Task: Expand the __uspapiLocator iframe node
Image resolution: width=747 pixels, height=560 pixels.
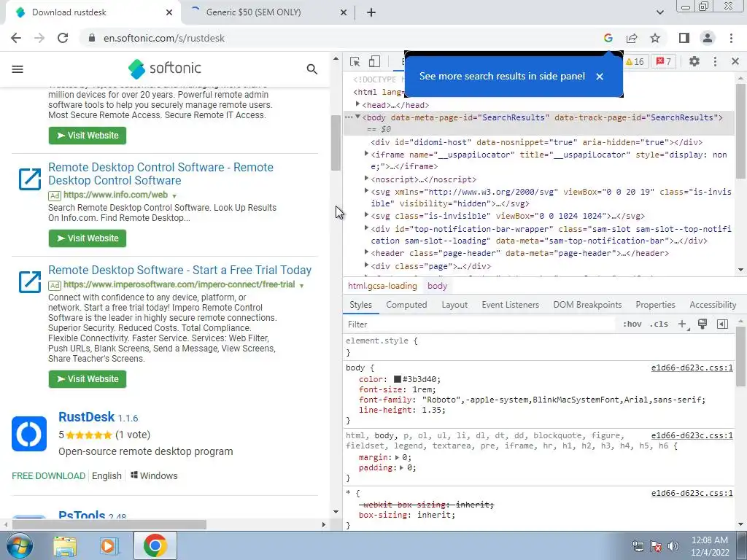Action: pyautogui.click(x=366, y=154)
